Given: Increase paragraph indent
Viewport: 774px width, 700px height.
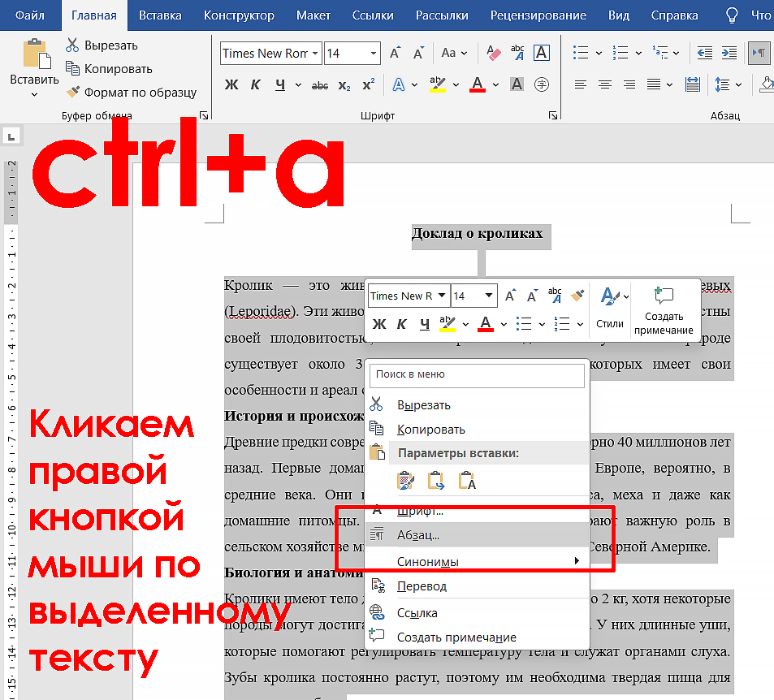Looking at the screenshot, I should [x=729, y=53].
